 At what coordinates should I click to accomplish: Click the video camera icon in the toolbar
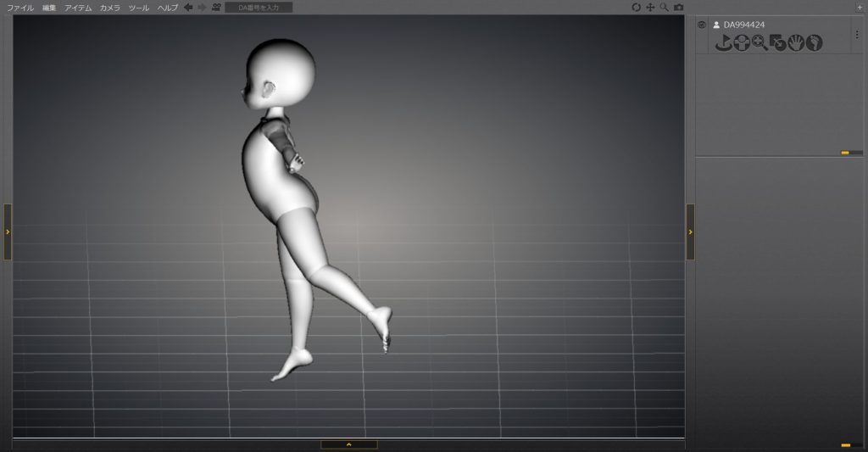click(x=216, y=7)
